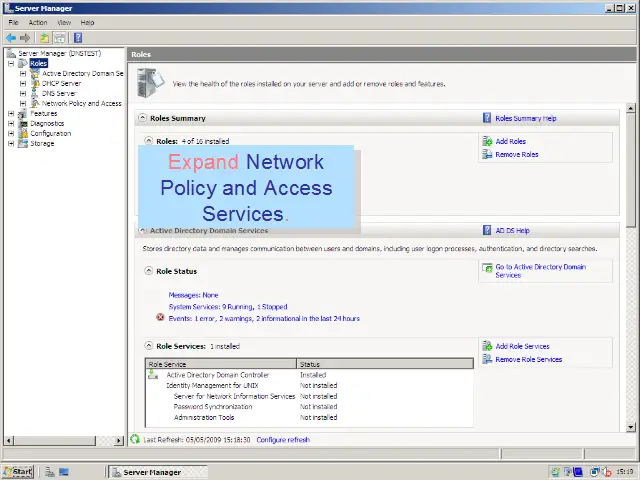Click the Start button
640x480 pixels.
[18, 472]
